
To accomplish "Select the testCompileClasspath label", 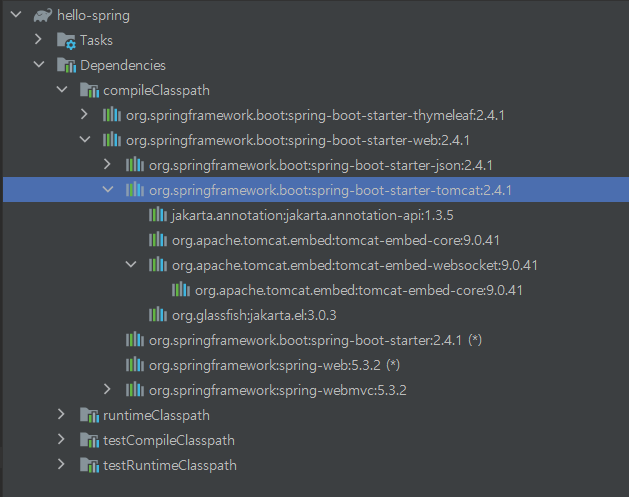I will click(x=169, y=440).
